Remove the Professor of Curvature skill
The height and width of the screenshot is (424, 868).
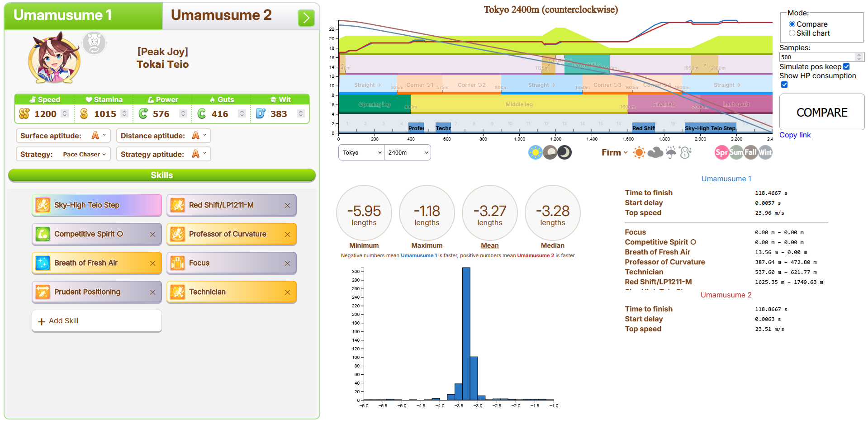tap(287, 234)
